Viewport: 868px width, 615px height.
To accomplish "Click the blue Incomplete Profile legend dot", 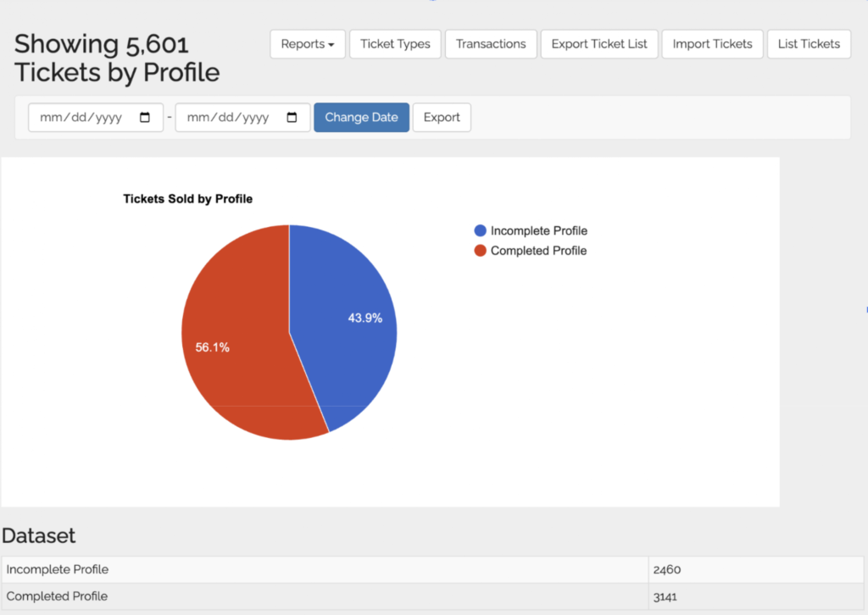I will 481,230.
